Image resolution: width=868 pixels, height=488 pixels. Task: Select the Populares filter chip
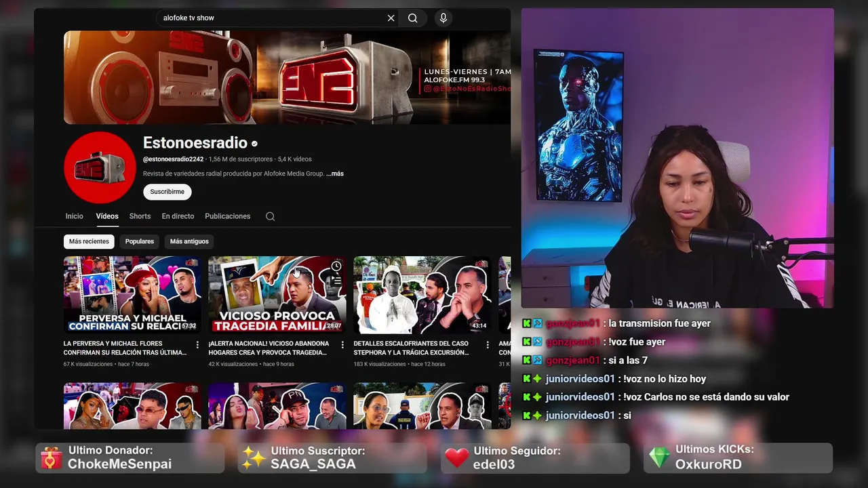(140, 241)
